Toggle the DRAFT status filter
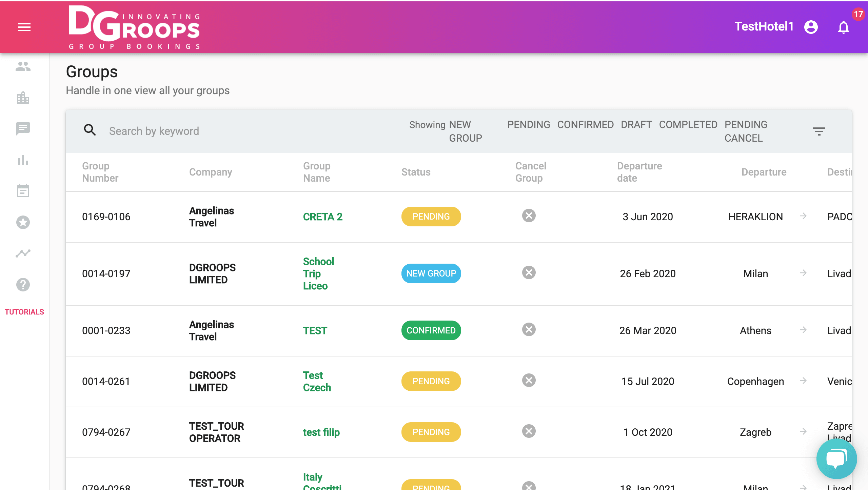Screen dimensions: 868x490 click(636, 125)
